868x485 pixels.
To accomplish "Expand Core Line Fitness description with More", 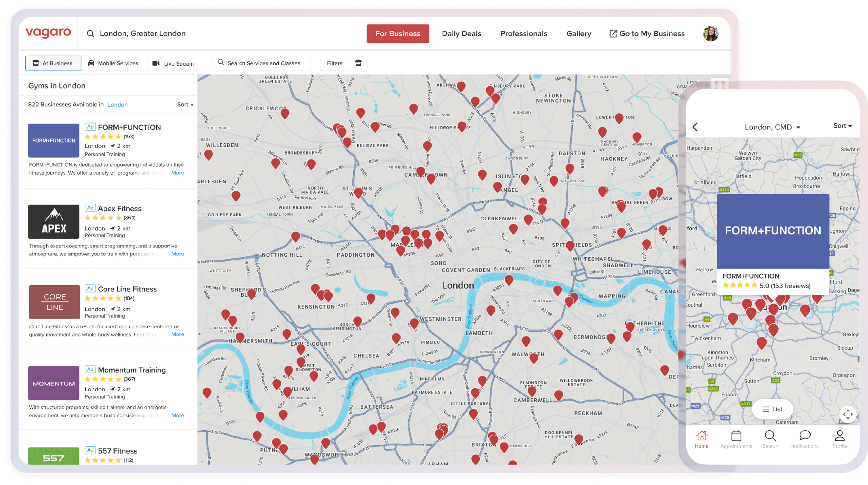I will pos(178,334).
